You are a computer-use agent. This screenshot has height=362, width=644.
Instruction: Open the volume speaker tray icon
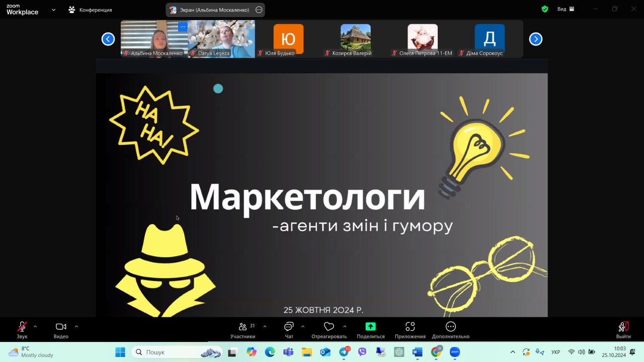[x=582, y=352]
